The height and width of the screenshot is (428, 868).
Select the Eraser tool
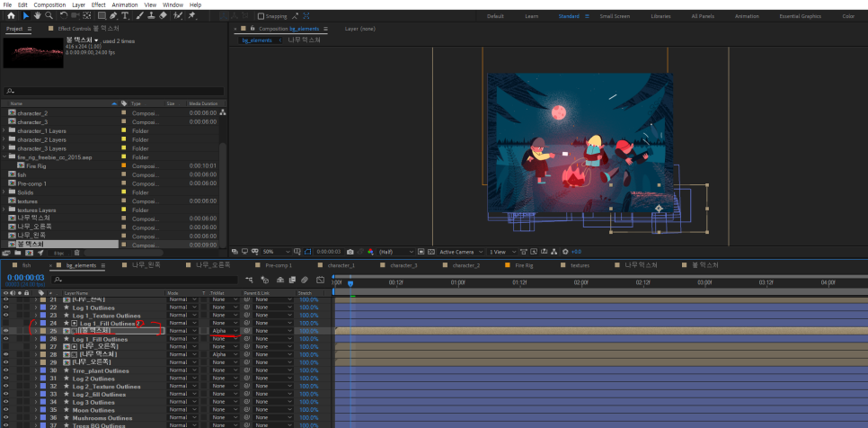(163, 16)
